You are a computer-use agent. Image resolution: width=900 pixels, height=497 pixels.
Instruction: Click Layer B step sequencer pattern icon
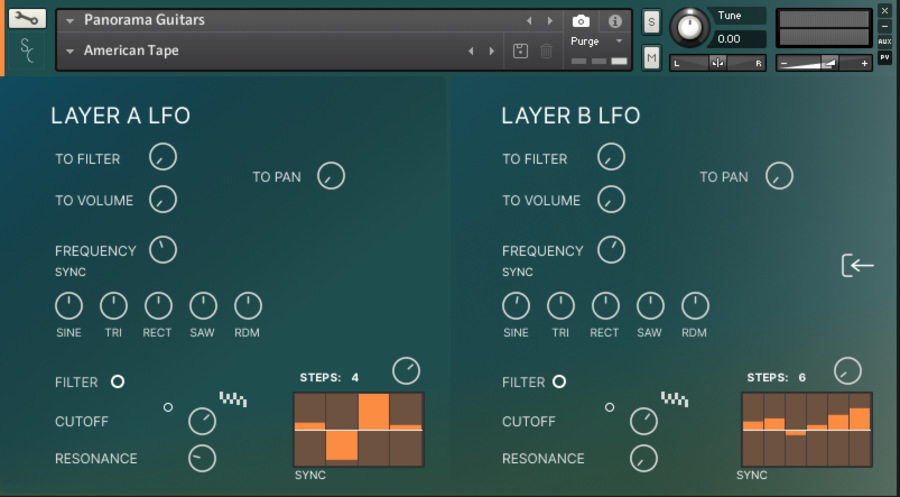click(675, 399)
